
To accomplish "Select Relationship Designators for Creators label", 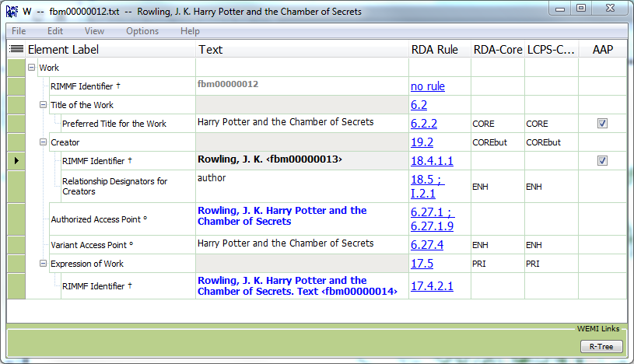I will pyautogui.click(x=114, y=187).
